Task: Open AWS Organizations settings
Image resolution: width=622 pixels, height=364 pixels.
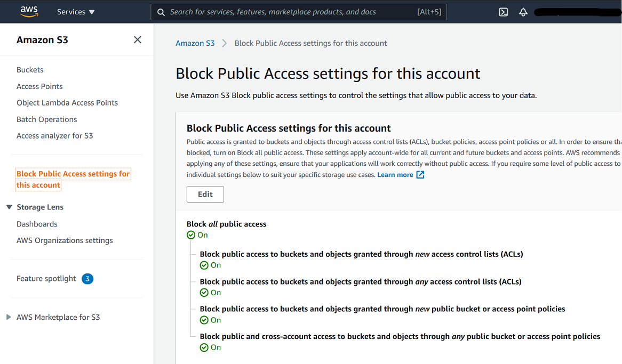Action: tap(64, 240)
